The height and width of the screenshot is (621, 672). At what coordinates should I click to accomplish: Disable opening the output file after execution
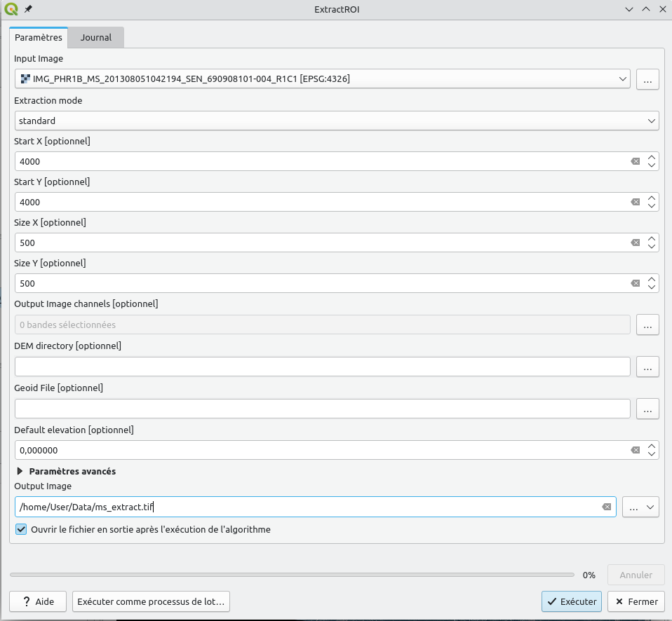point(20,529)
